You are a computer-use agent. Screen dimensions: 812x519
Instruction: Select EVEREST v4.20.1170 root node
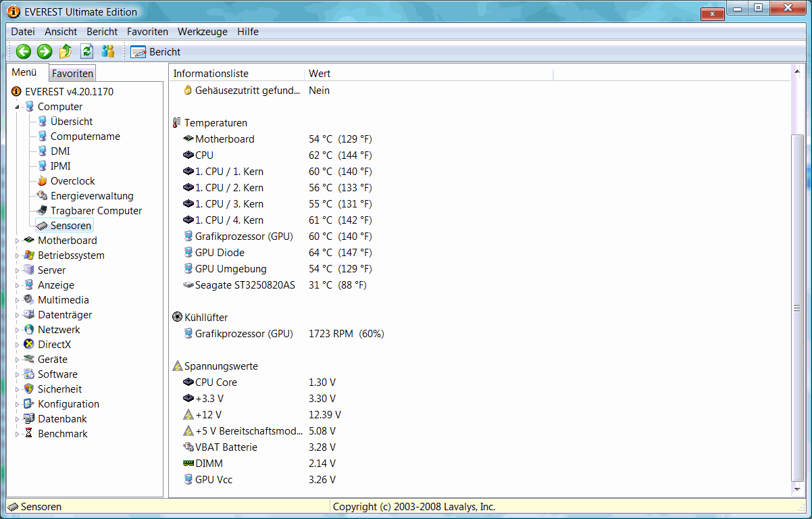tap(62, 91)
